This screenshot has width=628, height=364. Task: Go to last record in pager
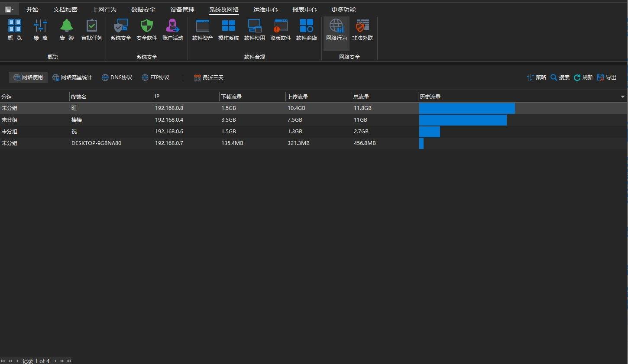(x=68, y=361)
